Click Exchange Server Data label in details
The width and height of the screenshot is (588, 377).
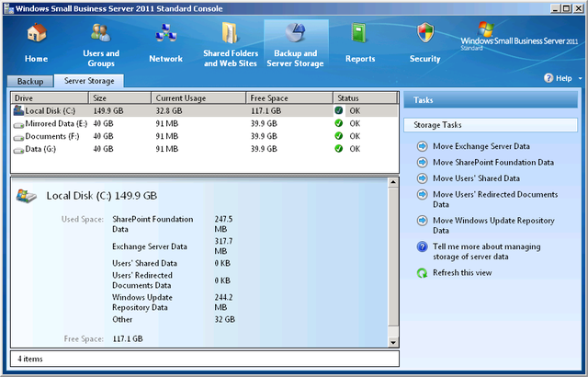(149, 246)
